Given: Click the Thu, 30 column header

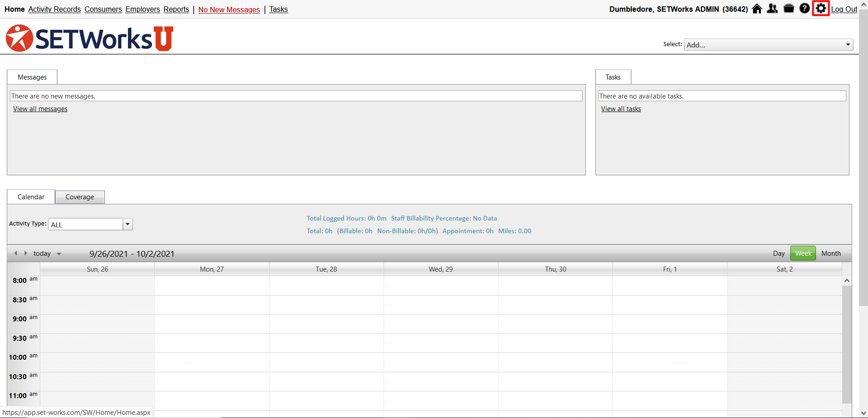Looking at the screenshot, I should (555, 269).
